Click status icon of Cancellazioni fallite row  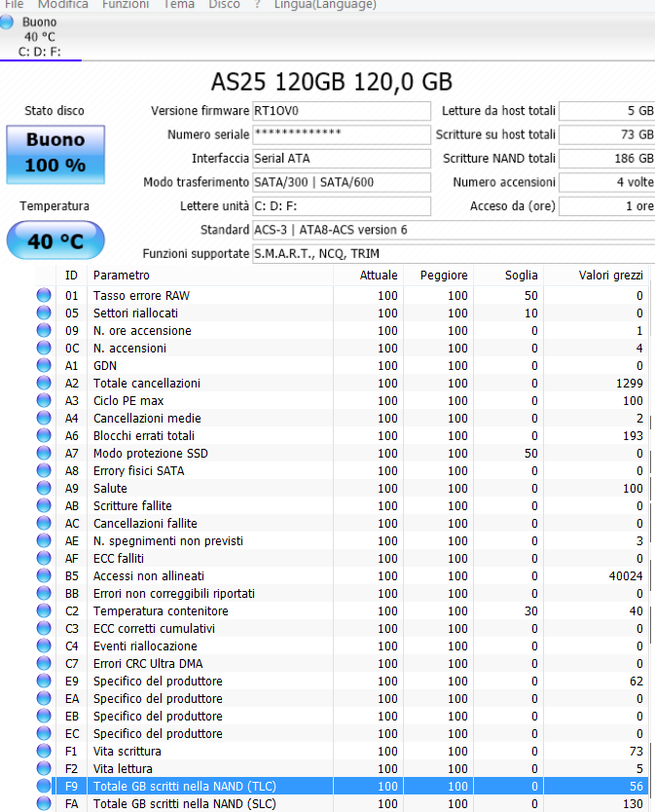pyautogui.click(x=44, y=523)
